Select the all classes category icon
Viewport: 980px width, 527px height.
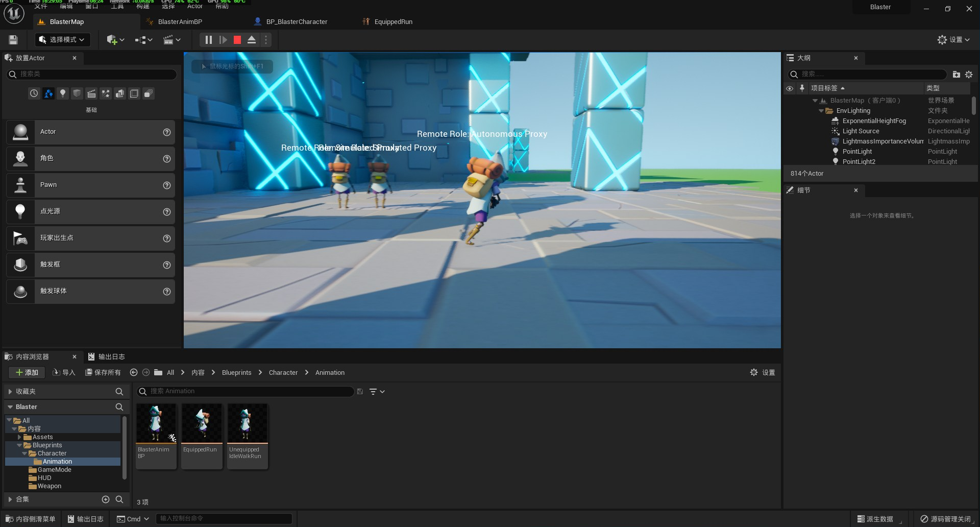tap(149, 93)
